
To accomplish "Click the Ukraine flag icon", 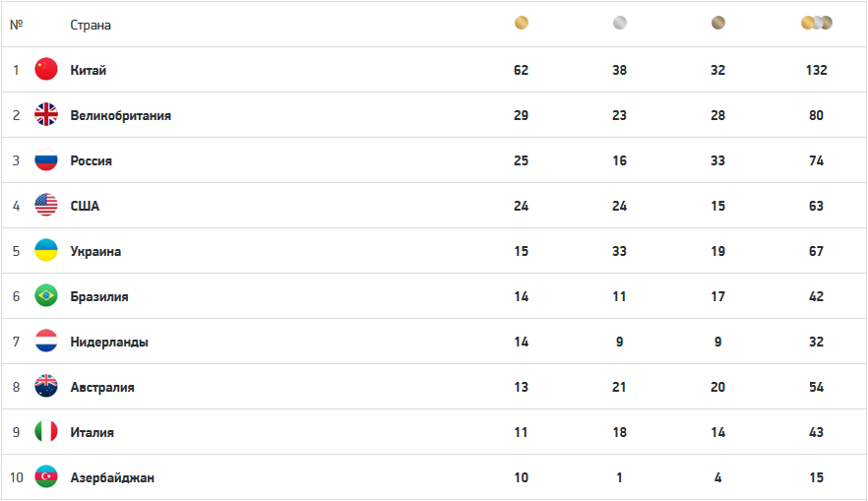I will 46,250.
